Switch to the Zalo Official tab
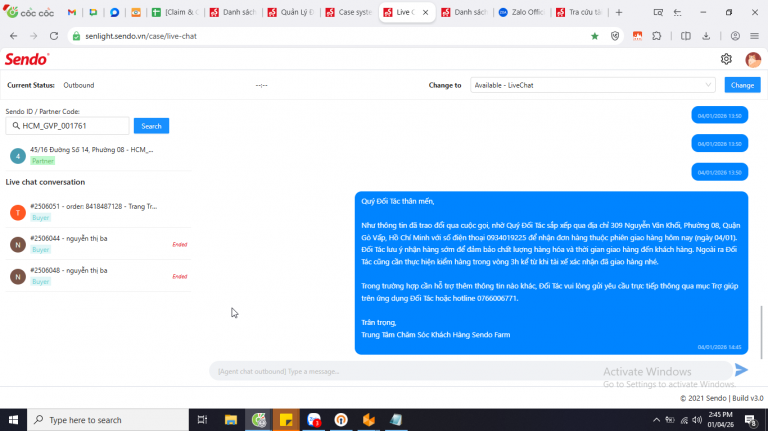Viewport: 768px width, 431px height. tap(522, 12)
